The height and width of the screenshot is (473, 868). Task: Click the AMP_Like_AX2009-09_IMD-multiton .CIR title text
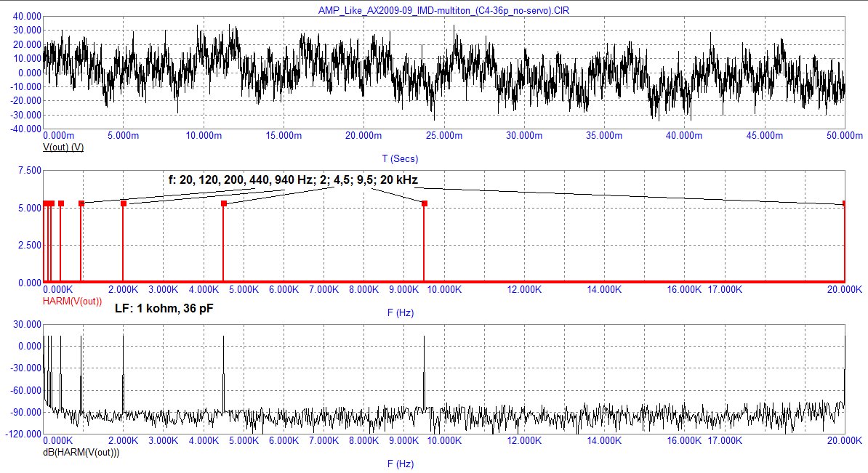[443, 10]
